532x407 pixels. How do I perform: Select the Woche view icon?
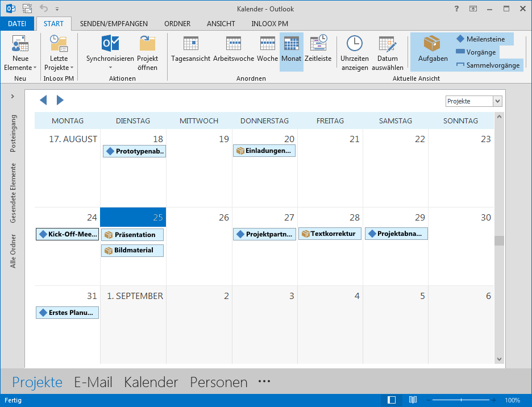[267, 50]
